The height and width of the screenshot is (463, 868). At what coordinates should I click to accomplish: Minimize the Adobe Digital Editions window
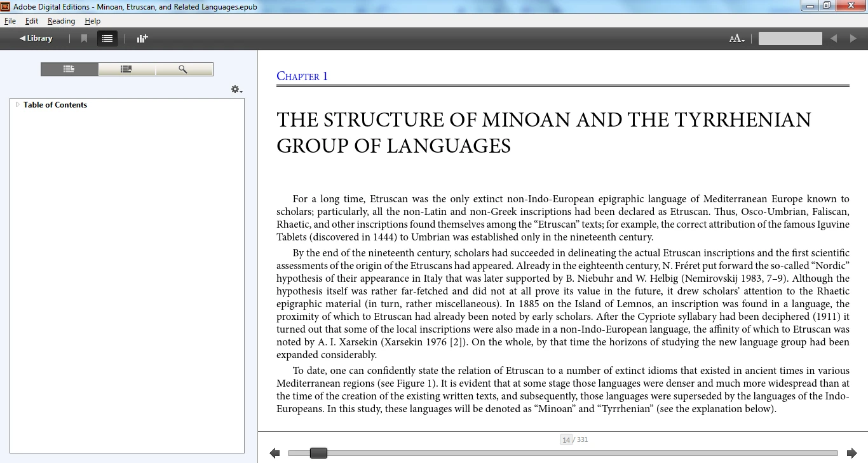click(809, 6)
